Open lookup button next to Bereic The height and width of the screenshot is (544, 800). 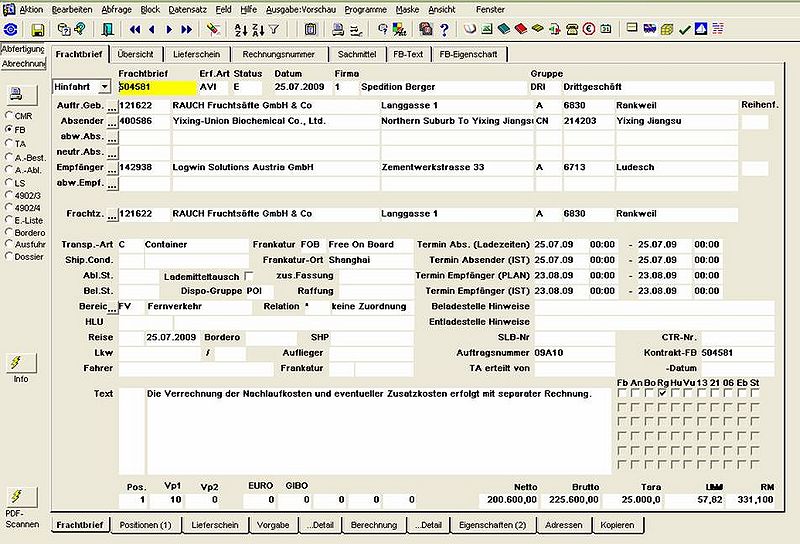coord(112,308)
